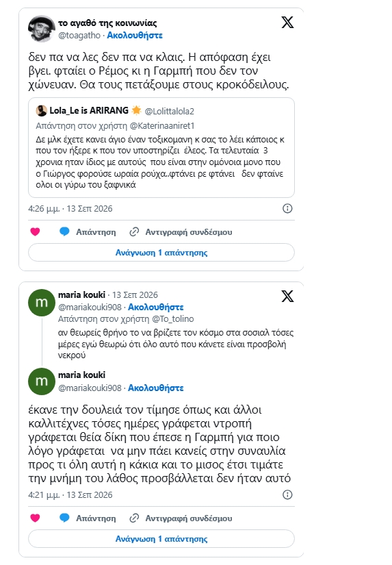Click the X logo on the first tweet

tap(287, 23)
